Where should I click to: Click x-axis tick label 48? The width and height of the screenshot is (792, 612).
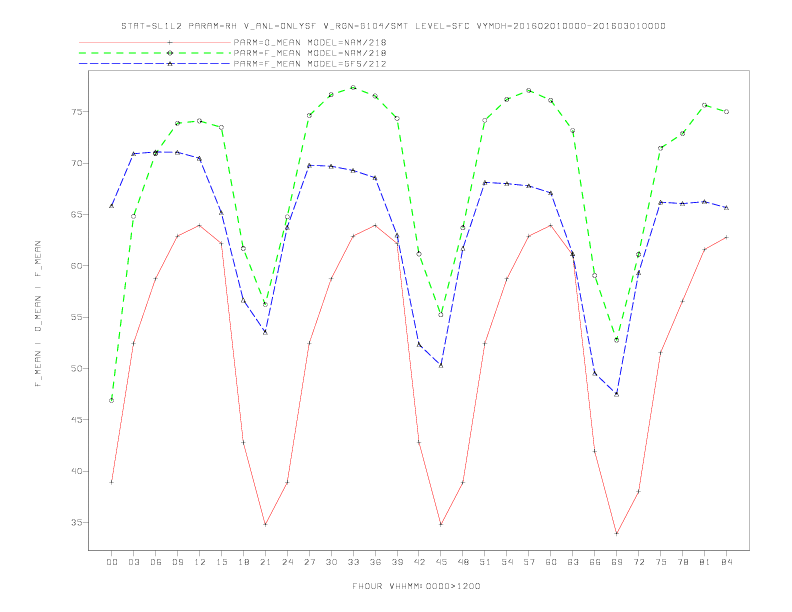(463, 562)
